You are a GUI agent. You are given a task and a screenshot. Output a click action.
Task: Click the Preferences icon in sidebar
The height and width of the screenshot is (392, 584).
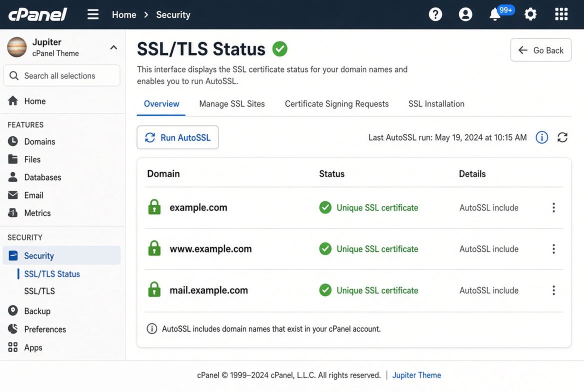click(x=13, y=328)
